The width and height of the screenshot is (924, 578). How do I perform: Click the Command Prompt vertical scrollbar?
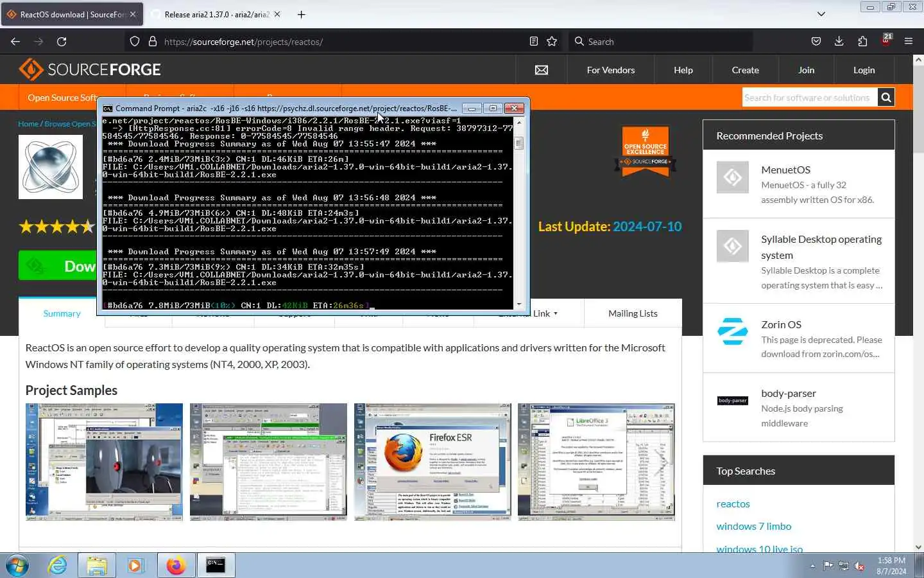coord(519,213)
